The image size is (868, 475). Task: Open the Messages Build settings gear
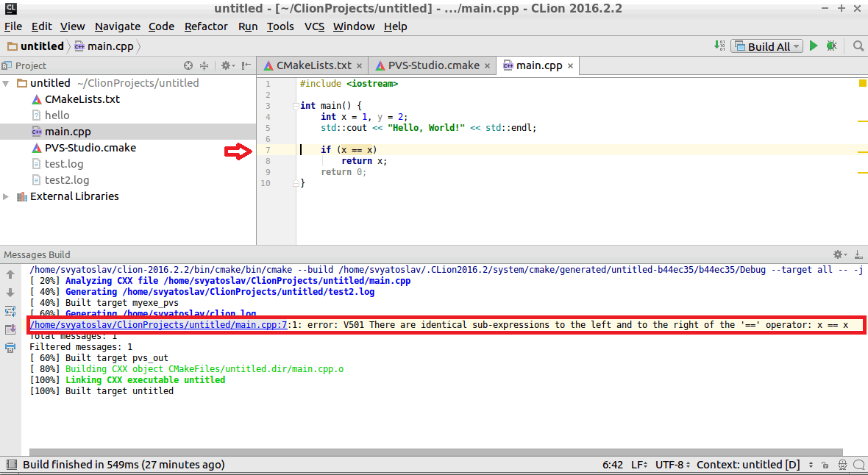pos(839,254)
